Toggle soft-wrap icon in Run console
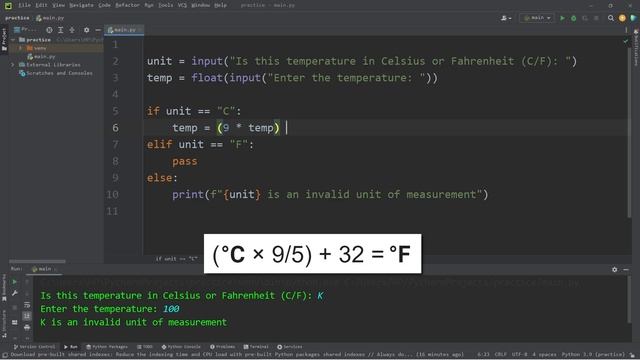The height and width of the screenshot is (360, 640). (x=27, y=305)
